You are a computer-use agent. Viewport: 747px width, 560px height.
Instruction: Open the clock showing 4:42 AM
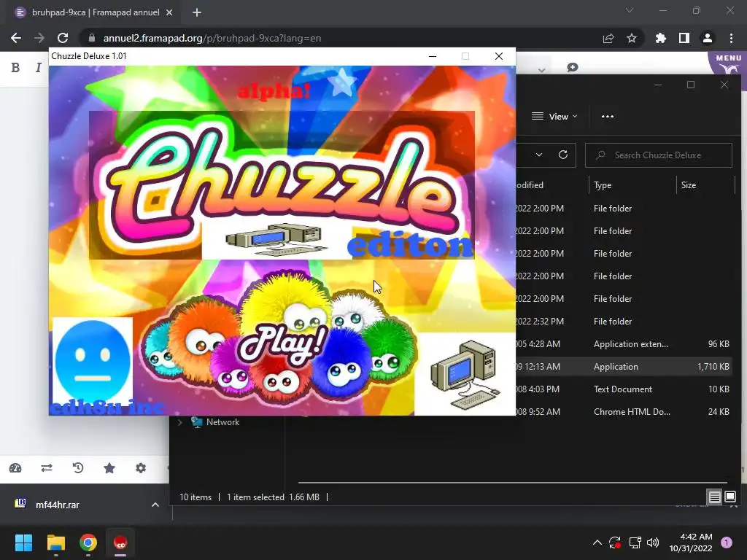click(691, 542)
